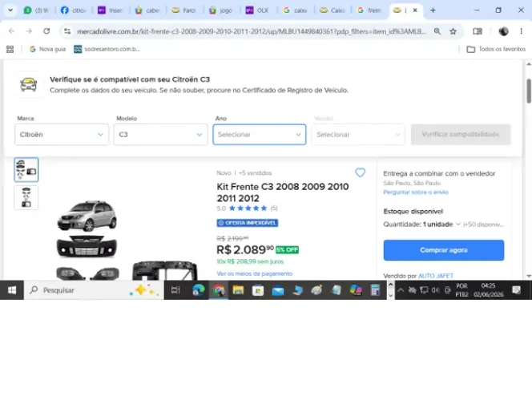The height and width of the screenshot is (401, 532).
Task: Click the five-star rating
Action: click(248, 209)
